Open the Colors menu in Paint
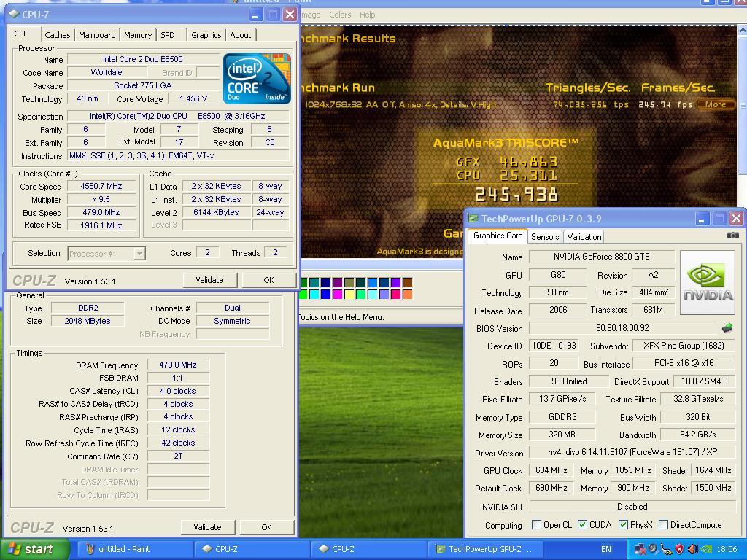Screen dimensions: 747x560 340,15
